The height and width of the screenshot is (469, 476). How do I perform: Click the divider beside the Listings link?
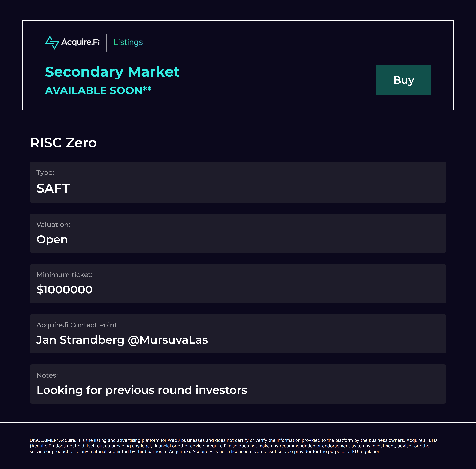(107, 43)
